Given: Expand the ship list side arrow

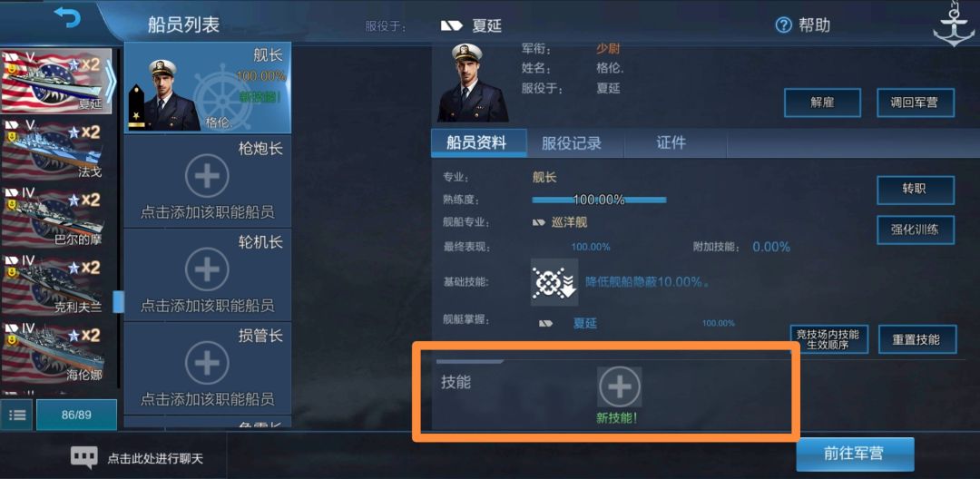Looking at the screenshot, I should tap(111, 81).
